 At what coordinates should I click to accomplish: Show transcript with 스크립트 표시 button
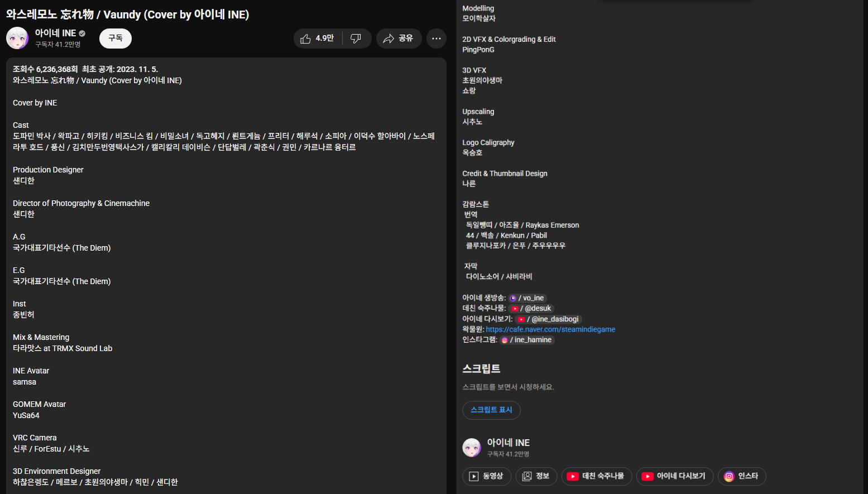pos(491,410)
